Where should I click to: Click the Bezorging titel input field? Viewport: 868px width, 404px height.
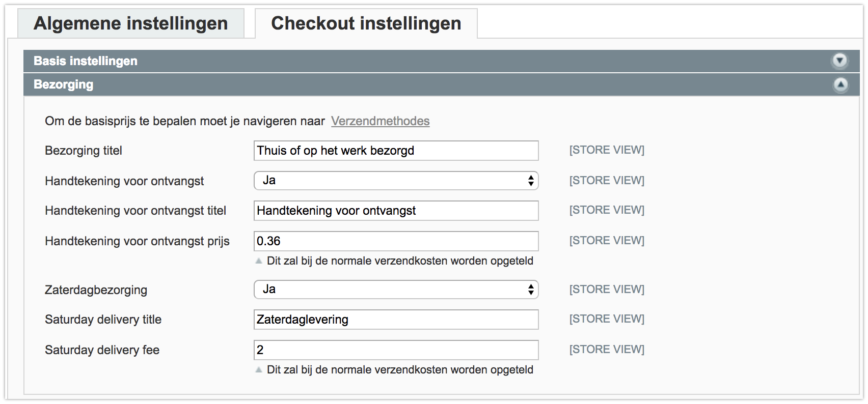point(396,151)
